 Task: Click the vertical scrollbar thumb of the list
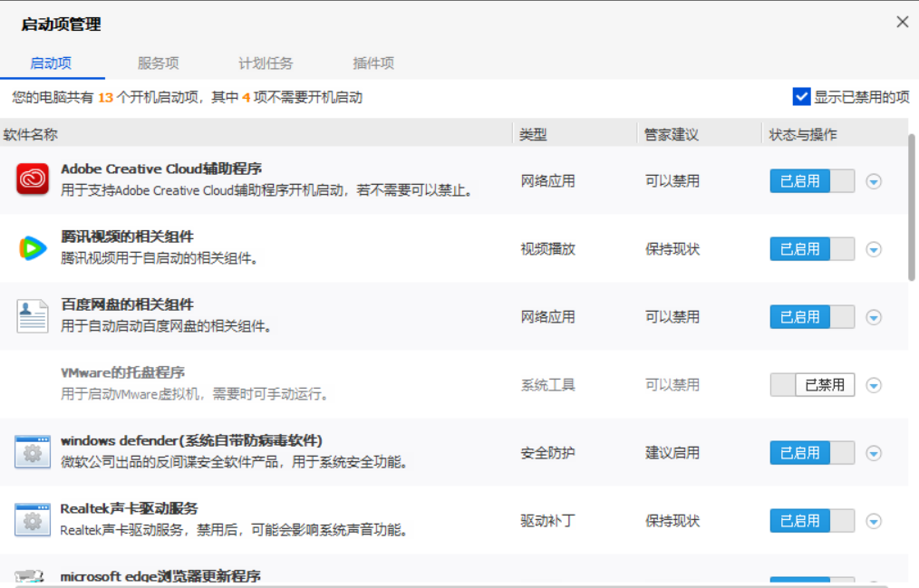(912, 207)
